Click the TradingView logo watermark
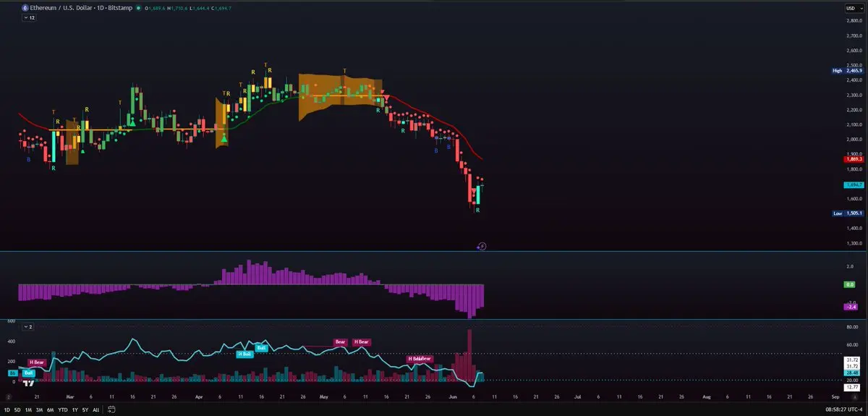This screenshot has height=416, width=868. [28, 383]
